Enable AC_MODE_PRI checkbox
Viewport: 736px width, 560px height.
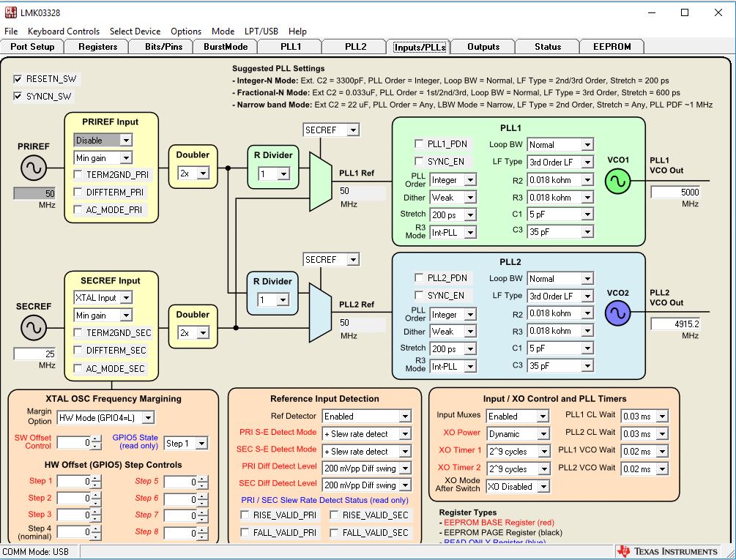point(78,209)
